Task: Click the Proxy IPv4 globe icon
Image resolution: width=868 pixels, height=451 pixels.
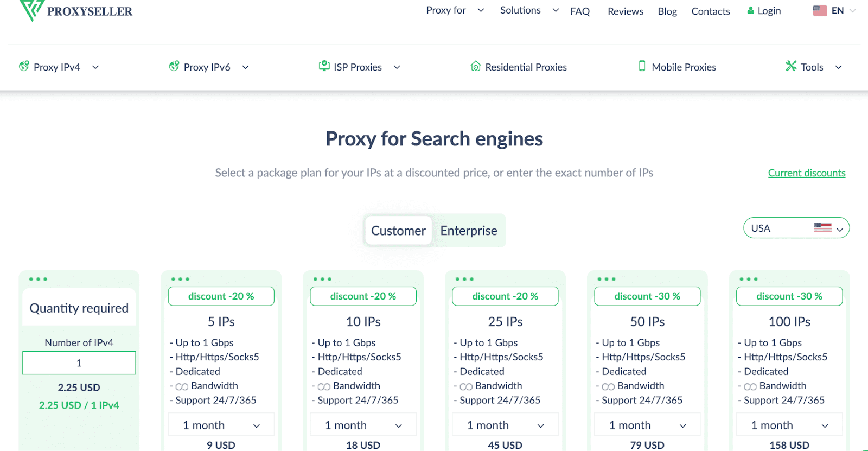Action: pos(24,66)
